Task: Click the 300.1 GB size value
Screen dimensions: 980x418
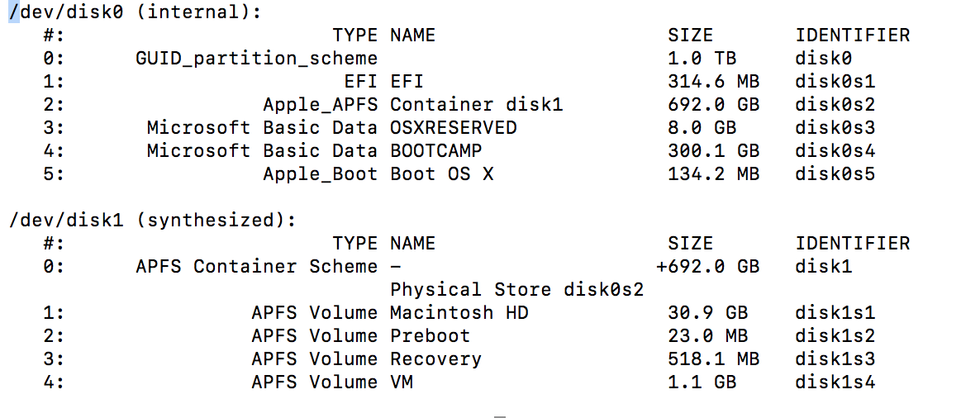Action: [x=712, y=151]
